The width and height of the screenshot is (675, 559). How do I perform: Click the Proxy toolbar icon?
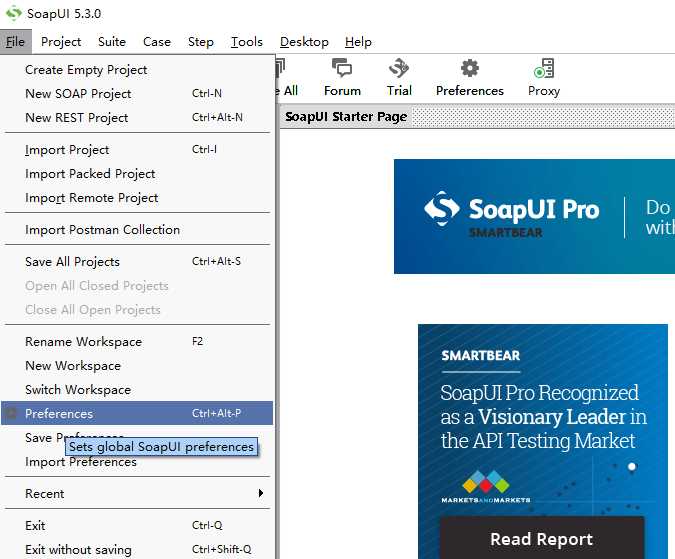tap(544, 78)
